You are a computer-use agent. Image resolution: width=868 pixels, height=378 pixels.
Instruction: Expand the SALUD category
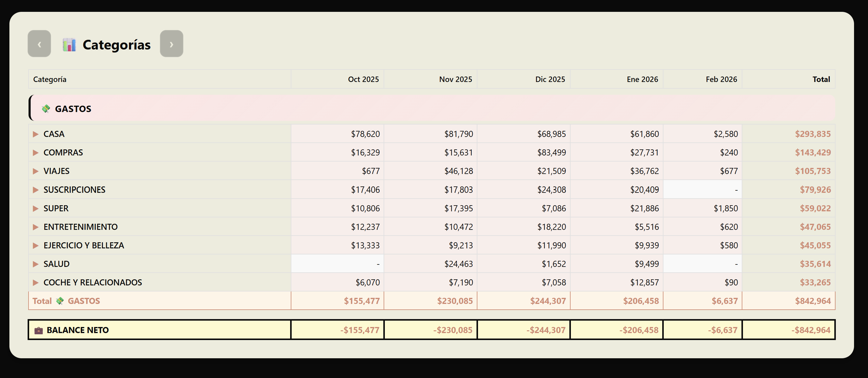tap(36, 264)
